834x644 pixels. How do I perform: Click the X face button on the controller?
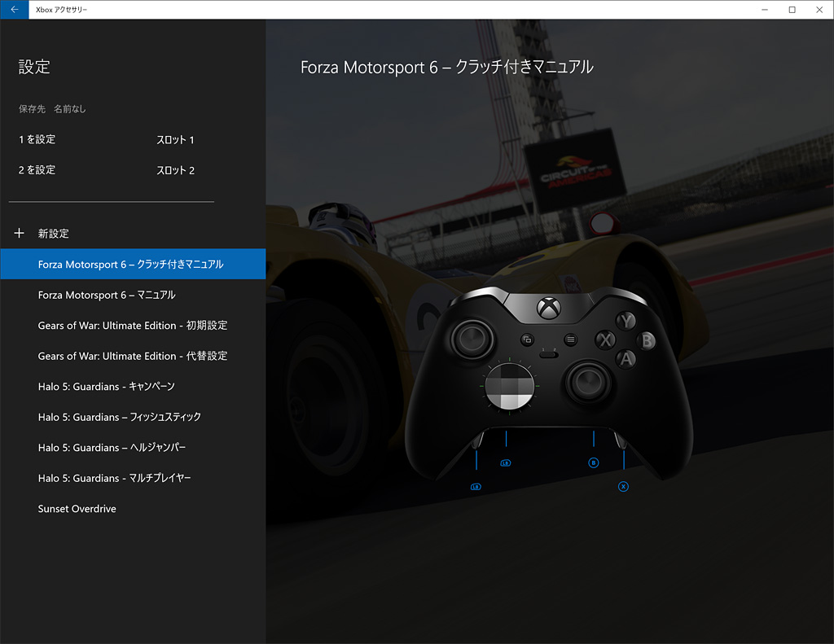click(x=605, y=340)
